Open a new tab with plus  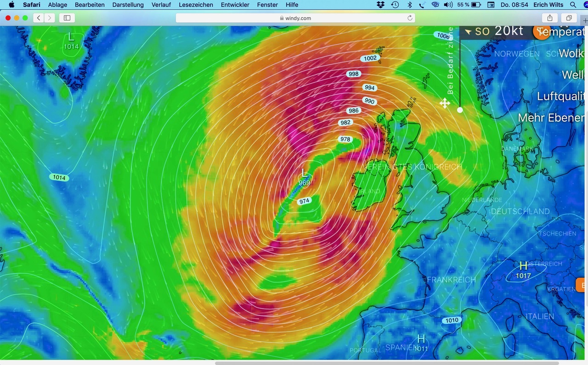pyautogui.click(x=585, y=21)
